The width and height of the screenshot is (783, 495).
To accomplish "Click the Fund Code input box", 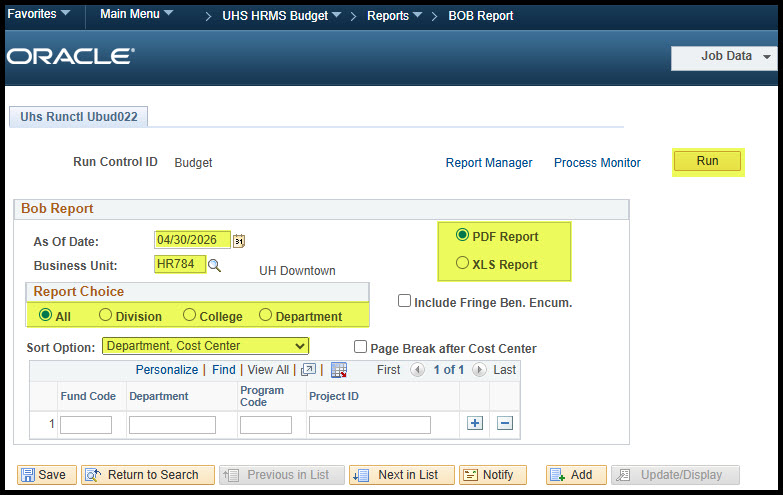I will point(86,425).
